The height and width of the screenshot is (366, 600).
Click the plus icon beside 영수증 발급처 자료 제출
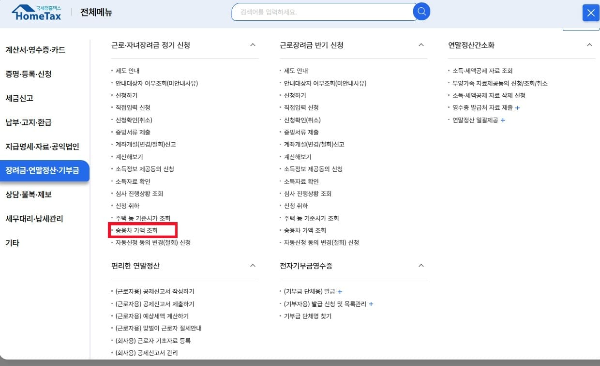click(x=517, y=108)
